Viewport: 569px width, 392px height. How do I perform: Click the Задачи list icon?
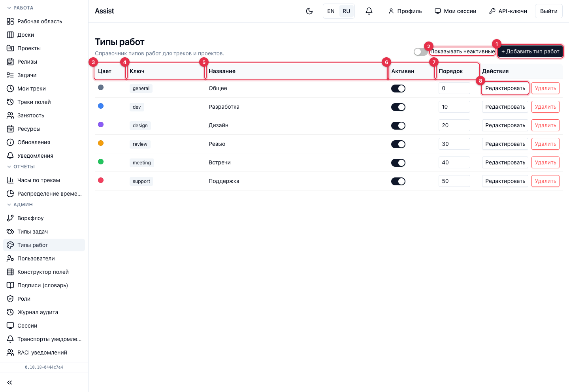(10, 75)
